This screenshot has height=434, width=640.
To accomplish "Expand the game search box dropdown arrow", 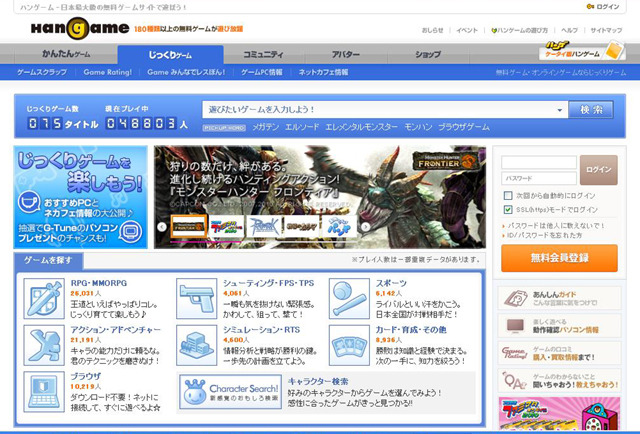I will point(560,110).
